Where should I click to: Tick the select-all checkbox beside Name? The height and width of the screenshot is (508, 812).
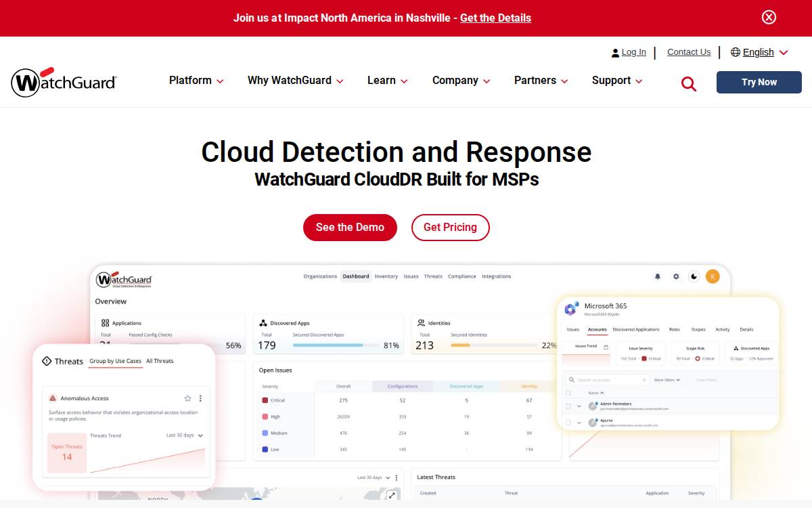coord(568,393)
